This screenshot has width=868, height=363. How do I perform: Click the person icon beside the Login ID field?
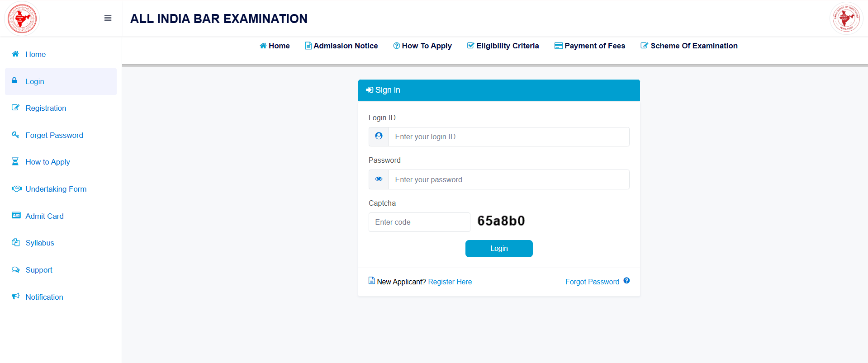(379, 136)
